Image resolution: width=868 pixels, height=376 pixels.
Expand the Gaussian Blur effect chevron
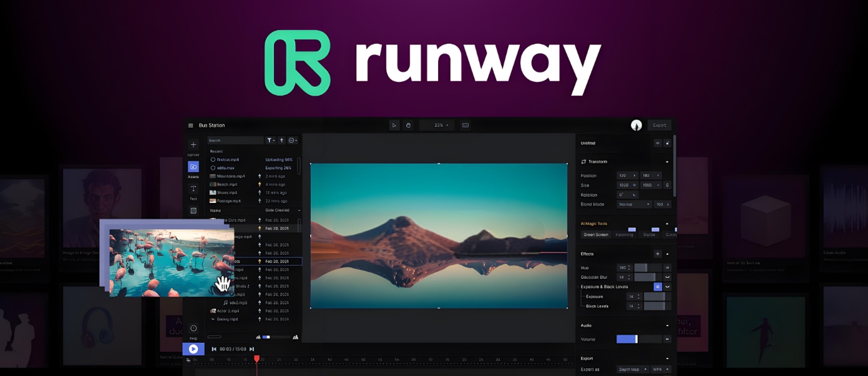pos(667,277)
